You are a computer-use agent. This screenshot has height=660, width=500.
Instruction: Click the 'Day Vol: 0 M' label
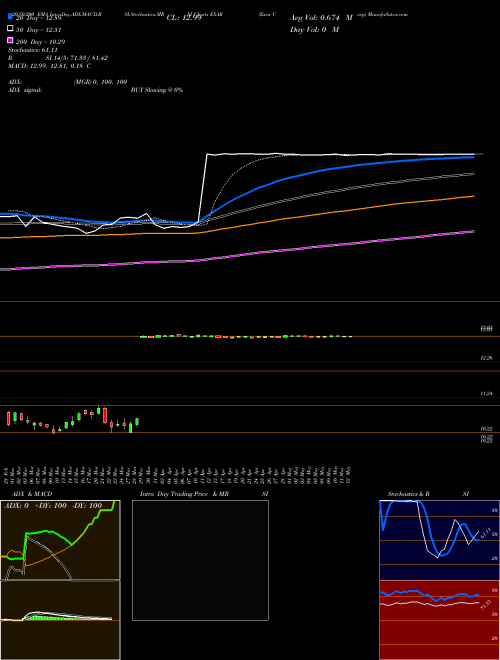click(314, 29)
